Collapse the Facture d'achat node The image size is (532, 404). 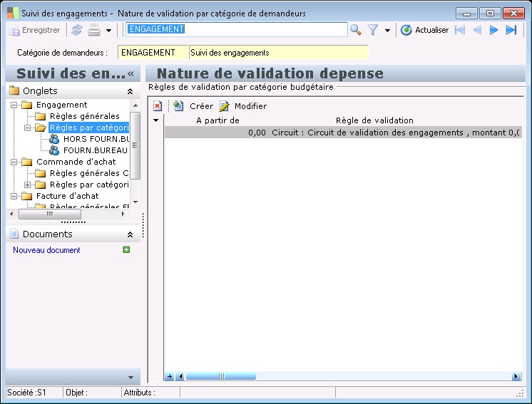[14, 196]
